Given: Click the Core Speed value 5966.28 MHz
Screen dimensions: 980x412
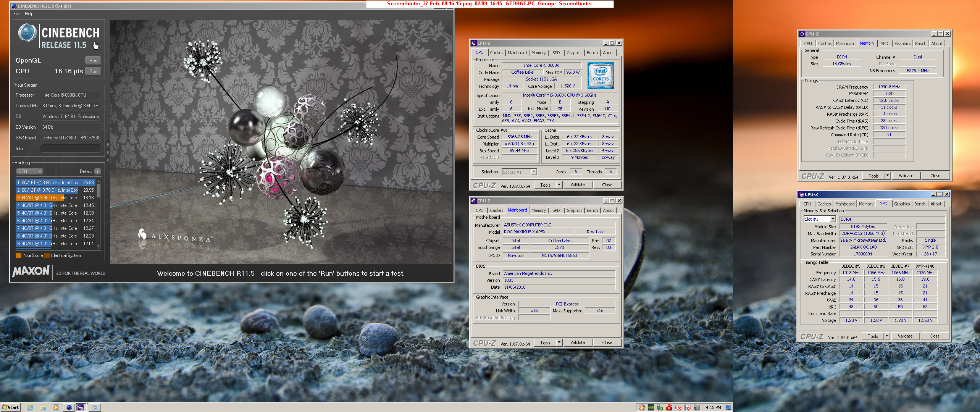Looking at the screenshot, I should [x=520, y=137].
